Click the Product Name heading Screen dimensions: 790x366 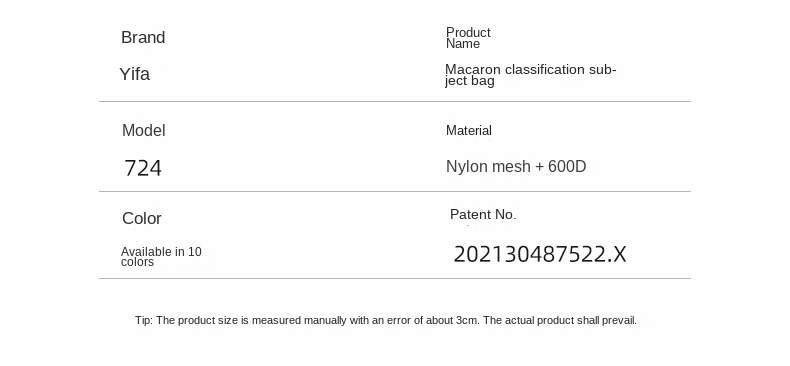pos(468,38)
